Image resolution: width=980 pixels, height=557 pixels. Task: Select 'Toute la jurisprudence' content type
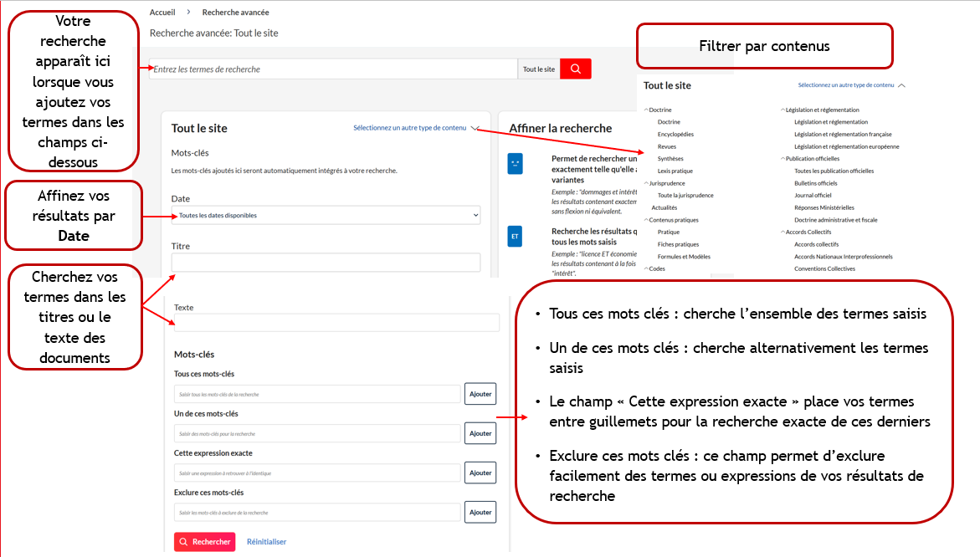(x=685, y=196)
